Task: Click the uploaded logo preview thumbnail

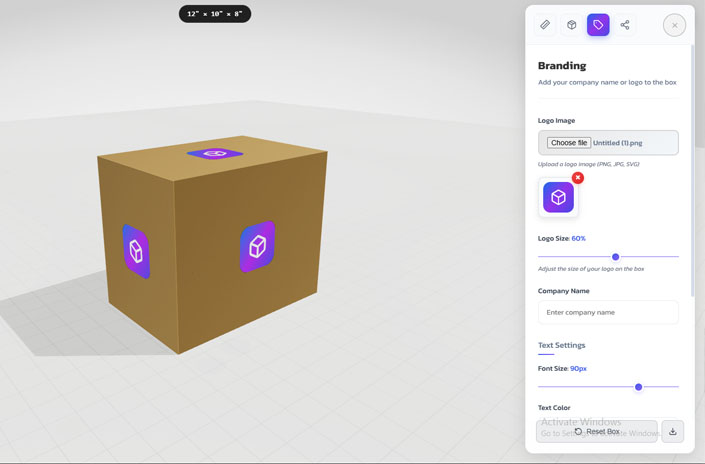Action: 558,198
